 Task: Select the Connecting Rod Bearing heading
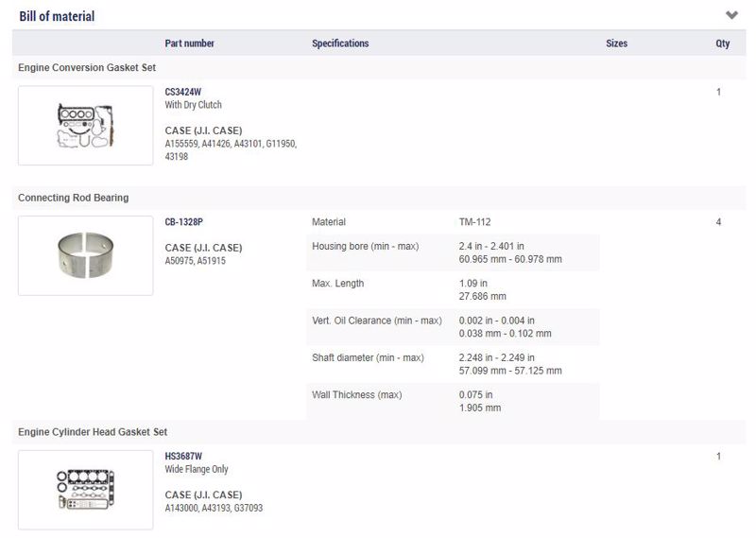point(74,198)
